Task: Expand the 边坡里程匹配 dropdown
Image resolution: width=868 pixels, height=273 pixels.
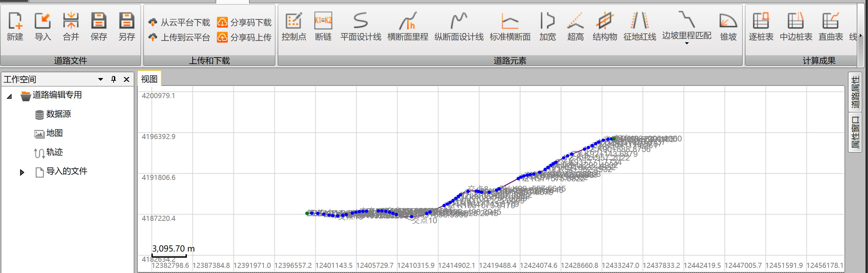Action: [x=687, y=43]
